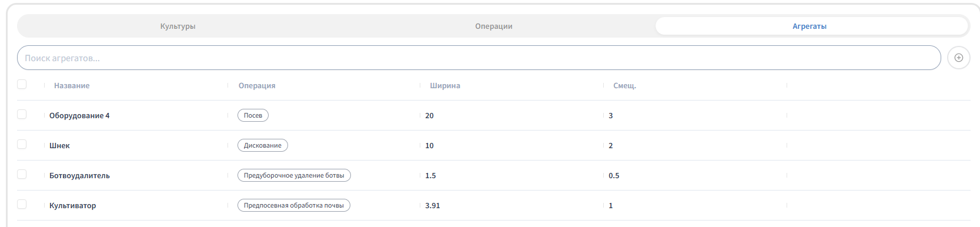Sort by the Название column header
Image resolution: width=980 pixels, height=227 pixels.
(x=72, y=85)
